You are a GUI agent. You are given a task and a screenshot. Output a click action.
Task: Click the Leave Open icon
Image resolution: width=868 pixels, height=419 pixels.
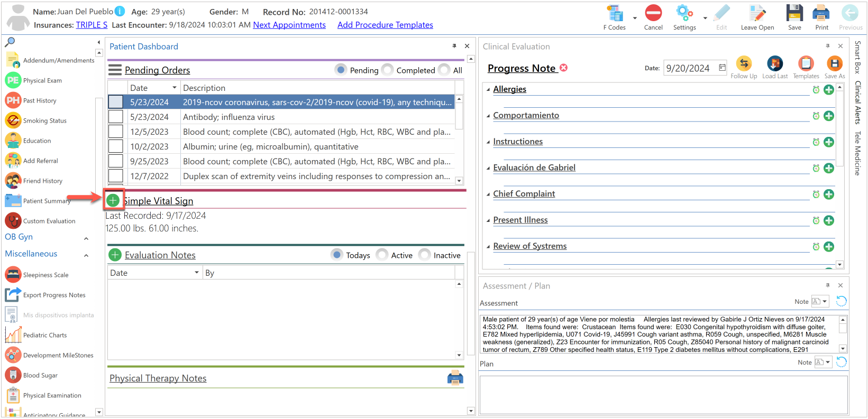(757, 13)
